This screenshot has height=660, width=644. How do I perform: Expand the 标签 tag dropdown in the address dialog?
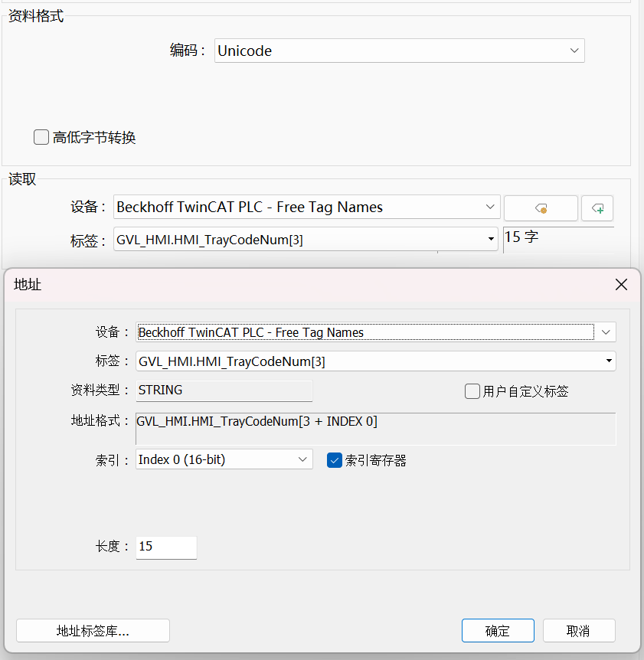[609, 361]
